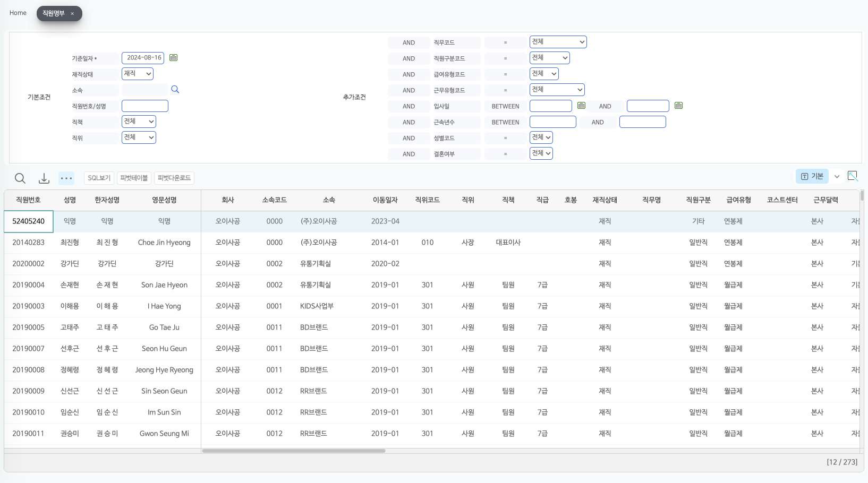
Task: Click the 직원번호/성명 input field
Action: 144,106
